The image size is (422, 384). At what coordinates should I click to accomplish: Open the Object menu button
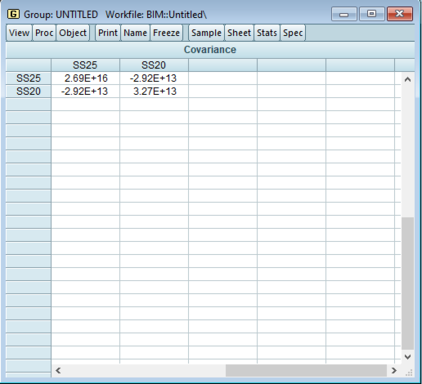(x=73, y=33)
